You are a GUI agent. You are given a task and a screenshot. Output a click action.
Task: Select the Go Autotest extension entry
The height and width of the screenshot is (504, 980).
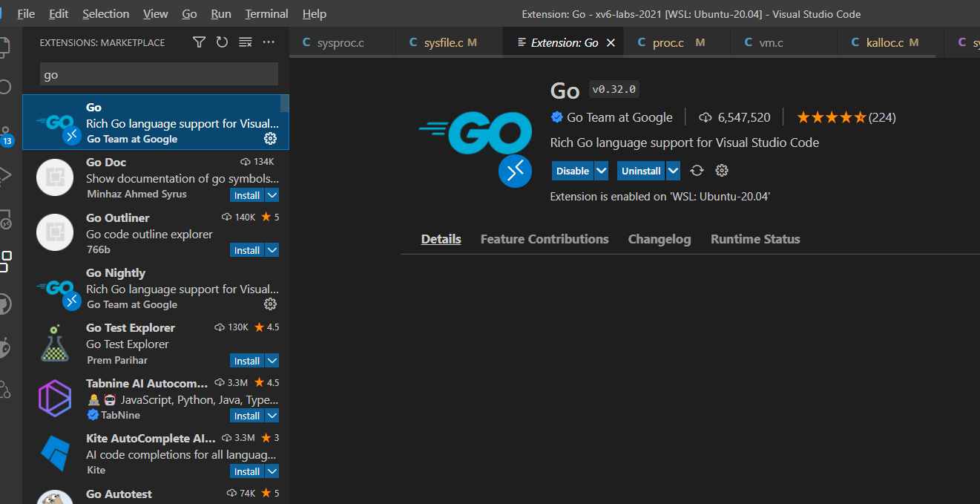pyautogui.click(x=156, y=495)
